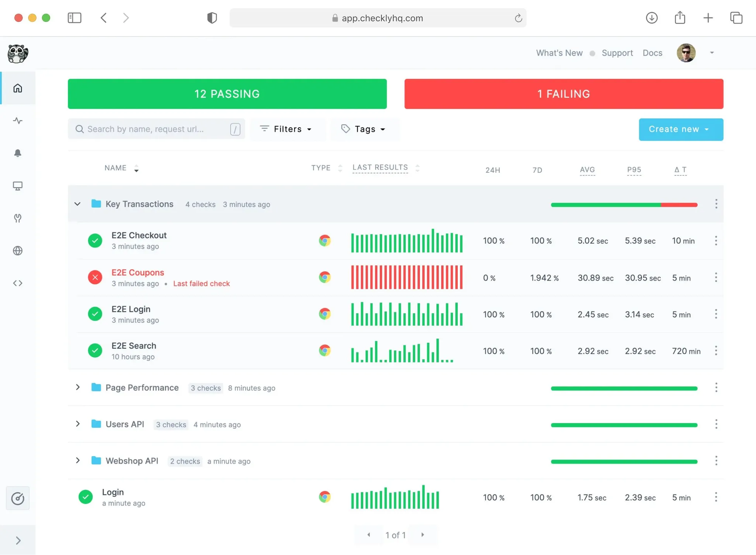Click the globe icon in sidebar
This screenshot has width=756, height=555.
click(17, 251)
